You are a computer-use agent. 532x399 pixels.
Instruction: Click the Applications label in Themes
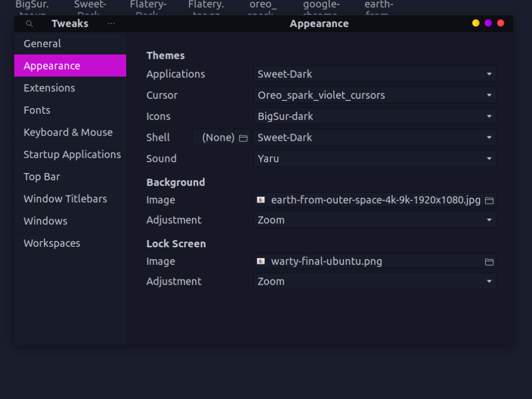click(176, 74)
